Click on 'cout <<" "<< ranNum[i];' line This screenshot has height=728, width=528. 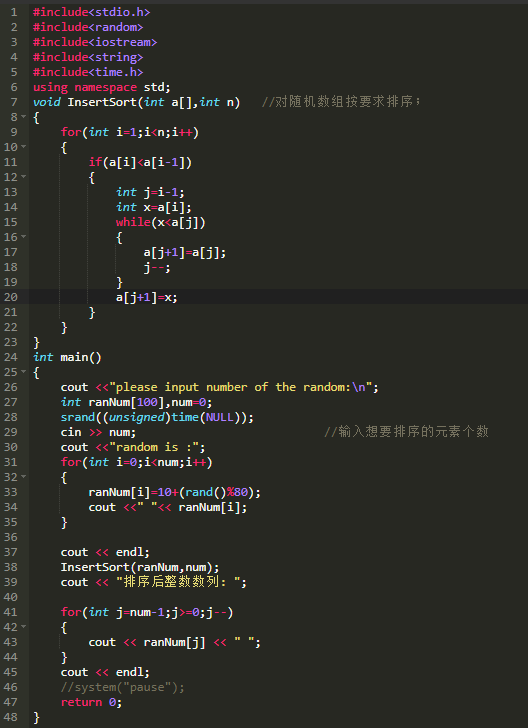(168, 507)
